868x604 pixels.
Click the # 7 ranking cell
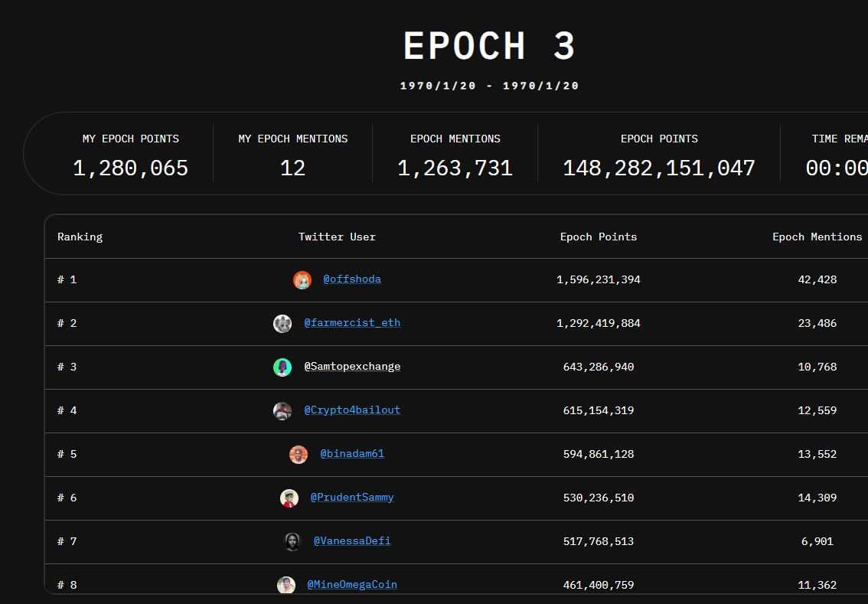tap(67, 541)
